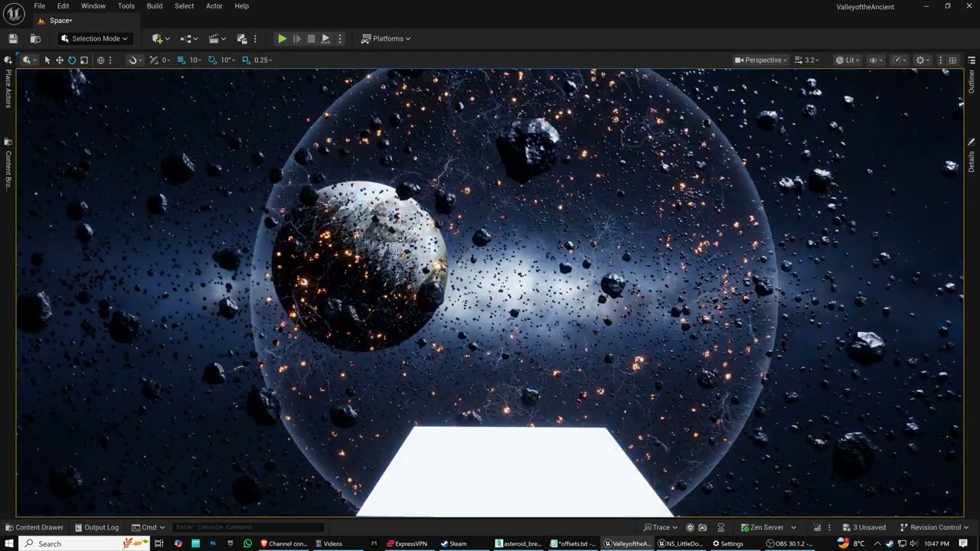
Task: Click the Output Log button
Action: tap(97, 527)
